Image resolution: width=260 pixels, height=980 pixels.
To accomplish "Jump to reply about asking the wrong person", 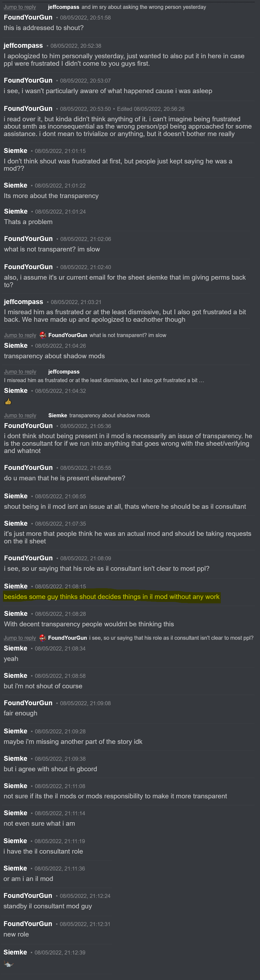I will (20, 7).
